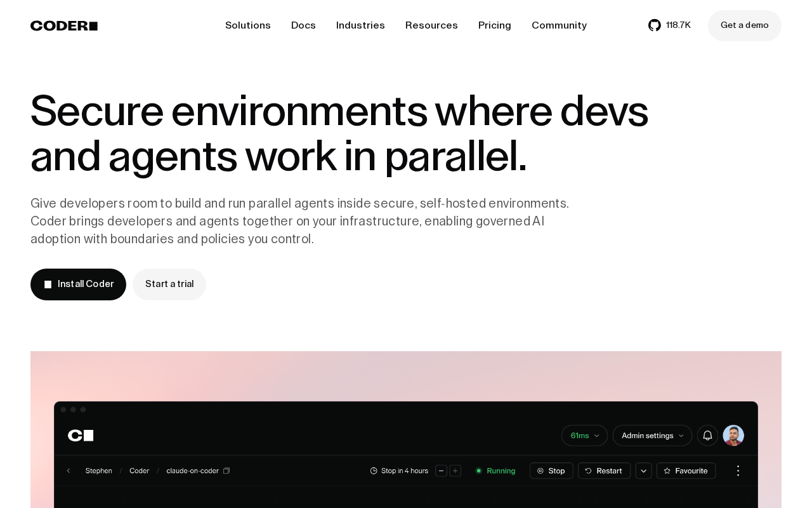Click the Install Coder button

[x=78, y=284]
